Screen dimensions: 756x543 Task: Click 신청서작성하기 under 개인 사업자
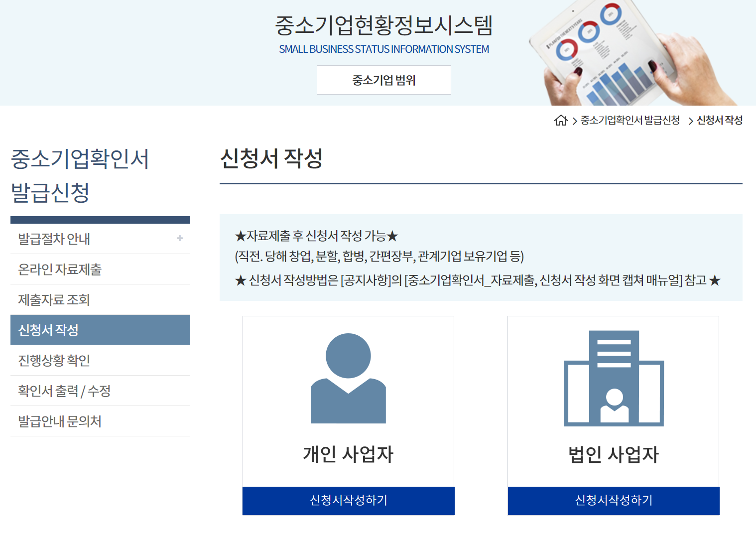[349, 501]
